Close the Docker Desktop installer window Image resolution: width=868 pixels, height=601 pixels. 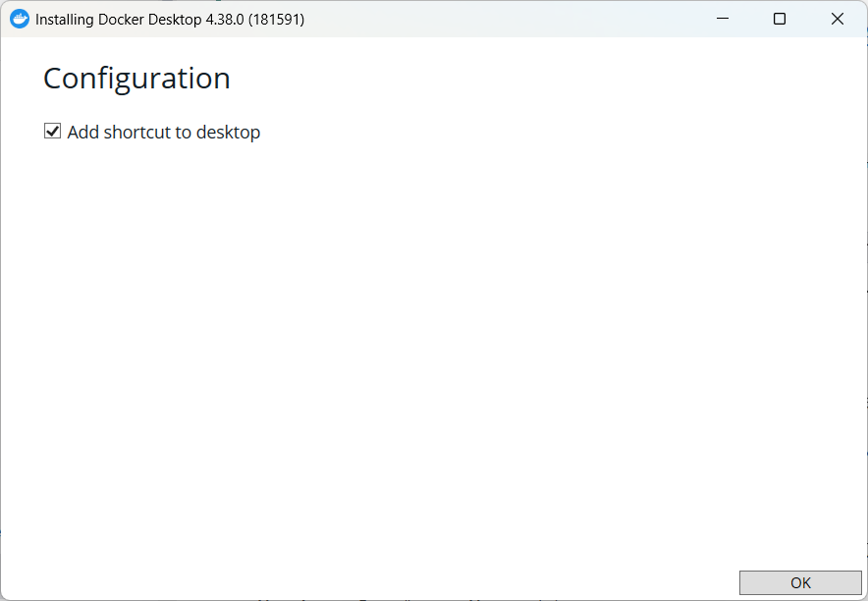(838, 19)
